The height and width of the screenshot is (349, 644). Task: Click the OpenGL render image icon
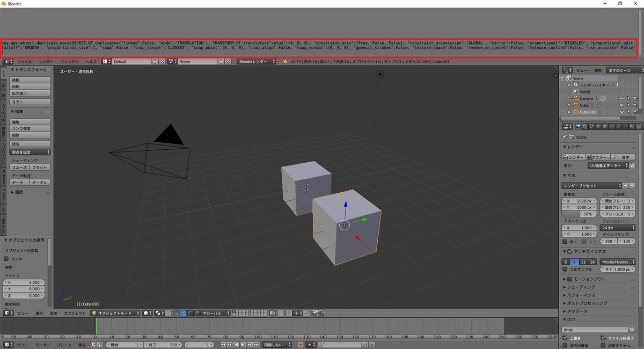(314, 313)
